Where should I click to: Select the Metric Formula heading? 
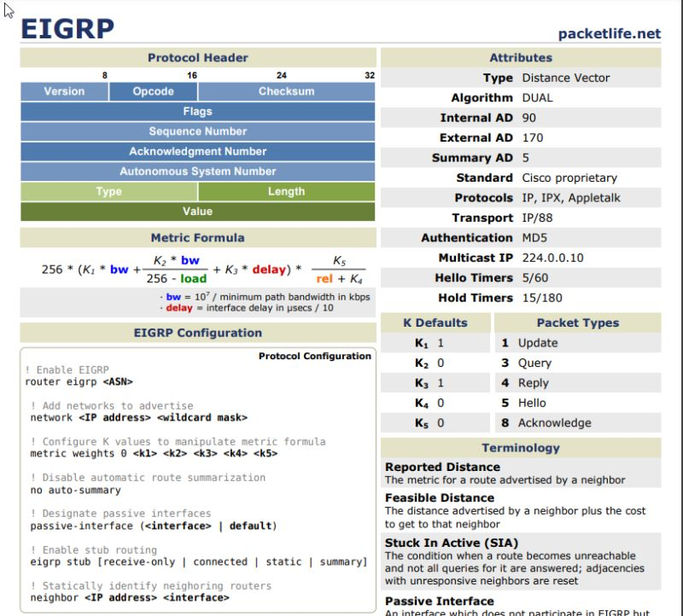point(198,238)
